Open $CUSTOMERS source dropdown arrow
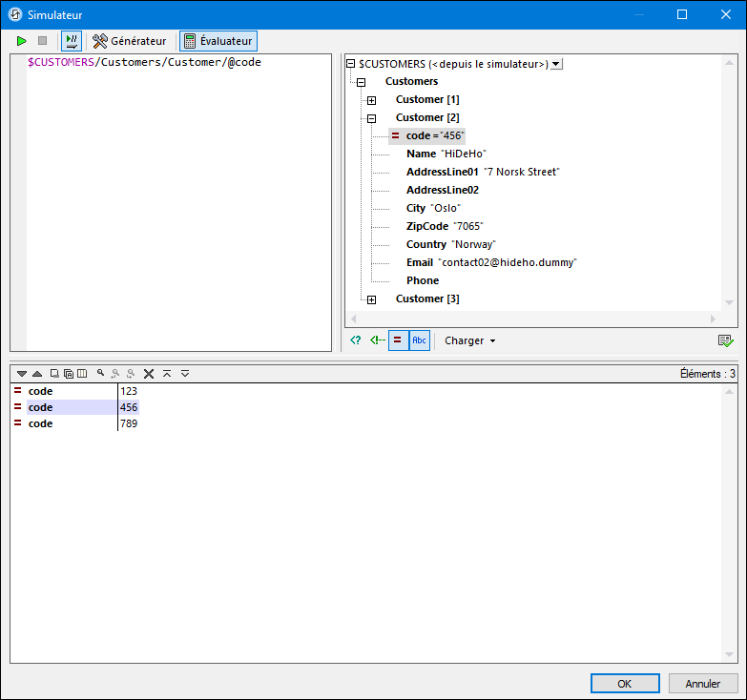This screenshot has width=747, height=700. [556, 64]
